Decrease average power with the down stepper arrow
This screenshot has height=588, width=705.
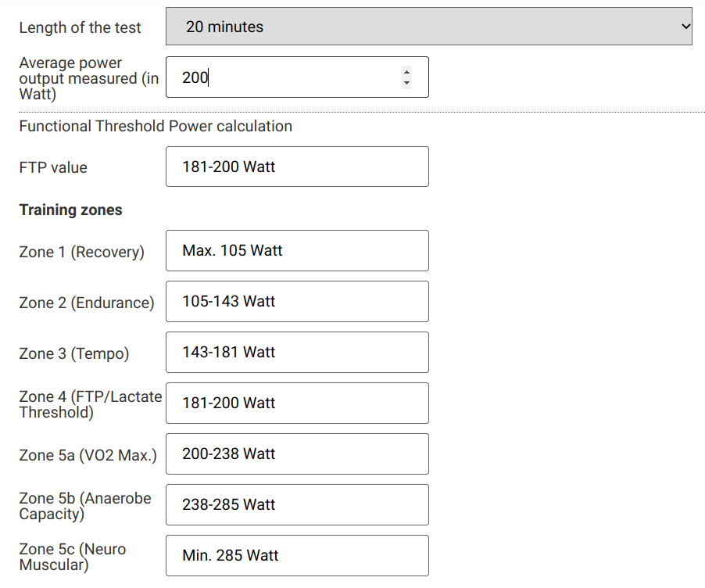pyautogui.click(x=406, y=82)
